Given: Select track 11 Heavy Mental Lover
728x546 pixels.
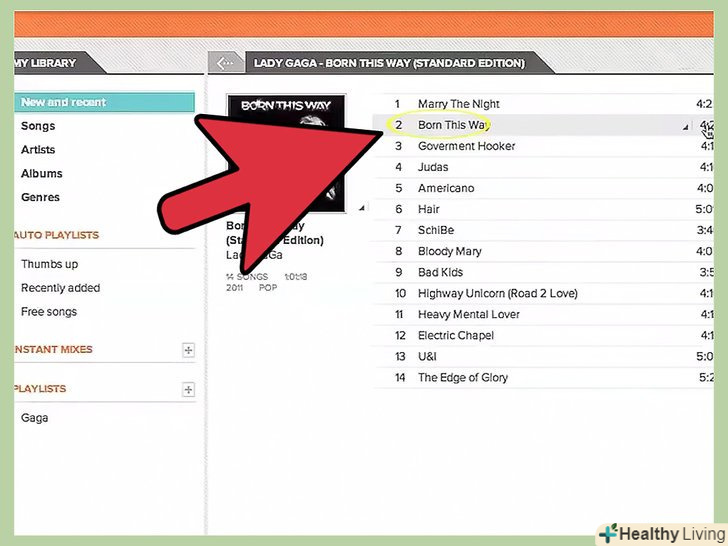Looking at the screenshot, I should click(x=543, y=314).
